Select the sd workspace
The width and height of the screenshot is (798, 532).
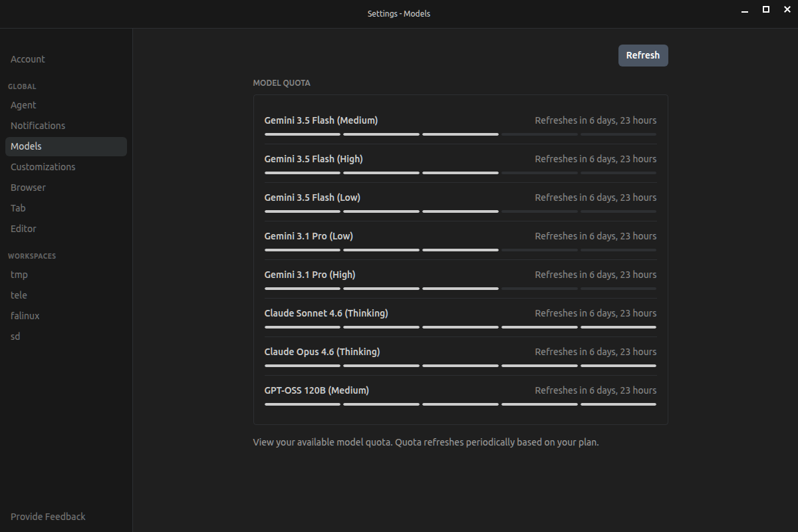click(15, 336)
